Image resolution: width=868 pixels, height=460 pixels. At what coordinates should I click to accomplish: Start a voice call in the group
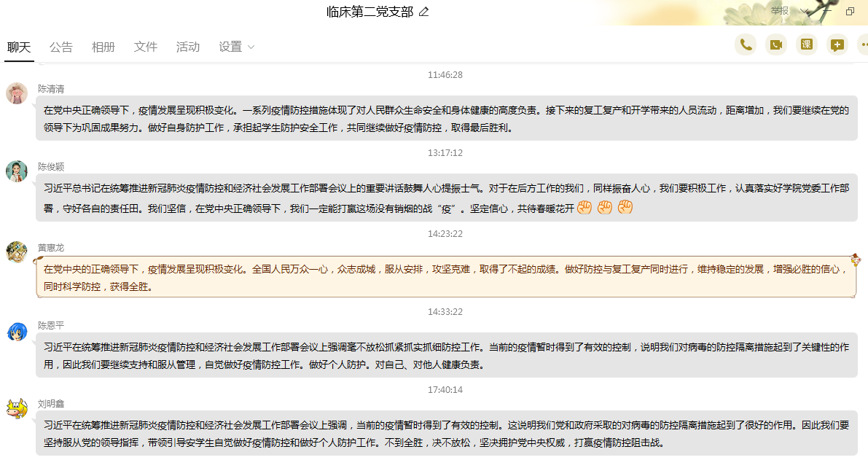745,44
